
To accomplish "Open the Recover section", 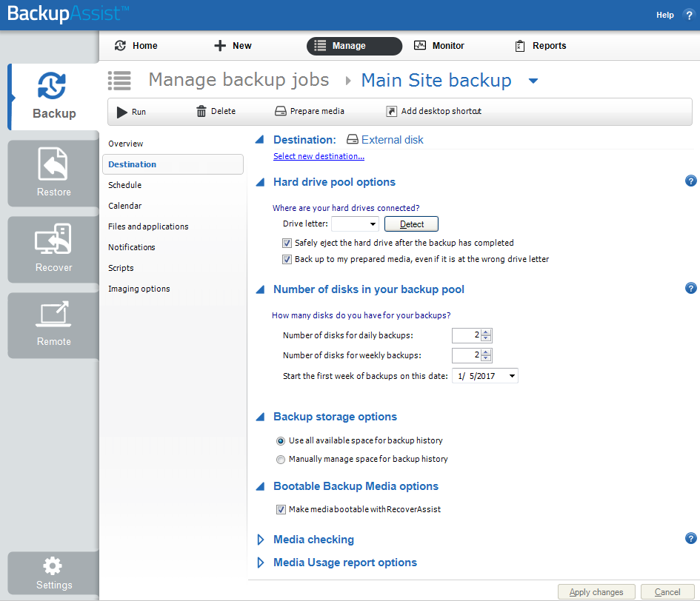I will coord(53,249).
